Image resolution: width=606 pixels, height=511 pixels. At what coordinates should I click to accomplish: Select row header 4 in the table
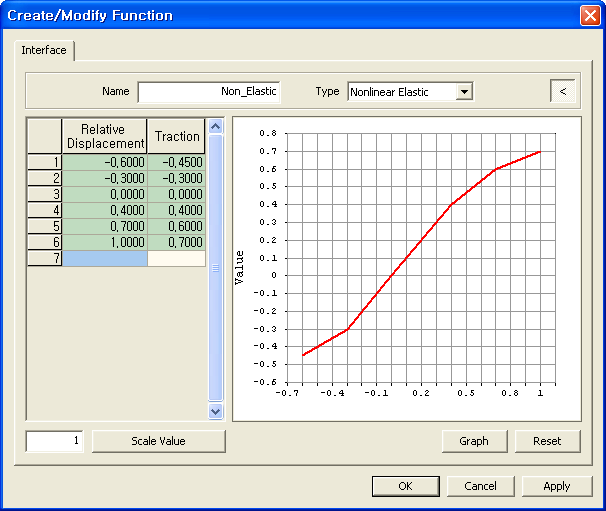(44, 210)
